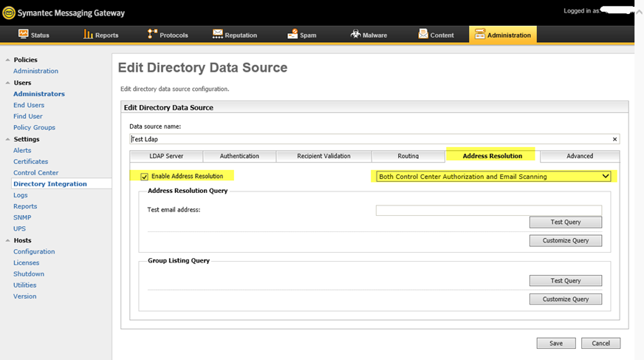Image resolution: width=644 pixels, height=360 pixels.
Task: Open the Certificates link
Action: click(31, 162)
